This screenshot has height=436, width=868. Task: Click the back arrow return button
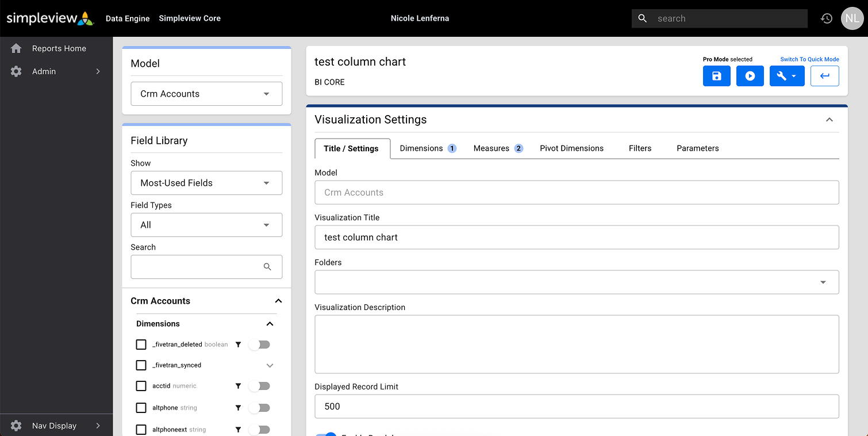824,76
